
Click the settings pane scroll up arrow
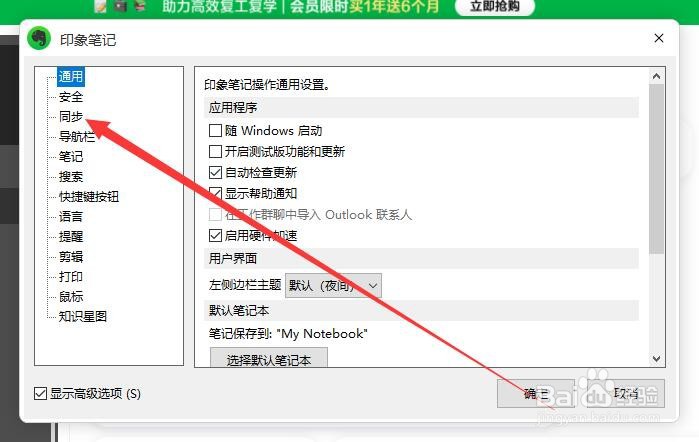pos(656,76)
